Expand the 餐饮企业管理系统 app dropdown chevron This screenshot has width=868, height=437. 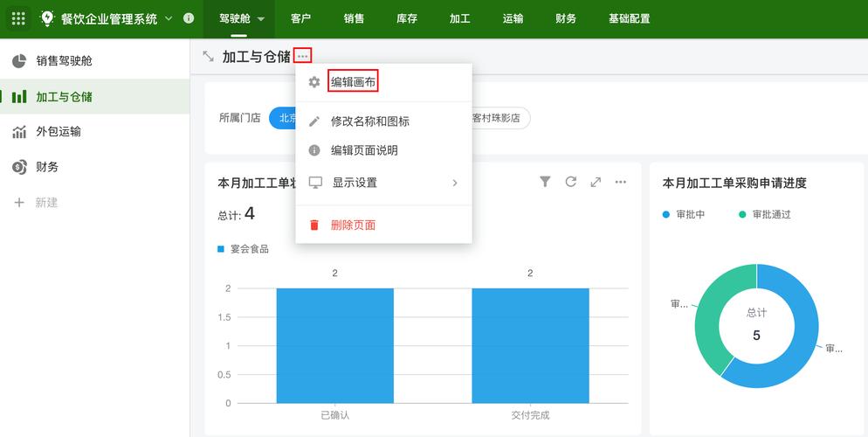pyautogui.click(x=169, y=18)
